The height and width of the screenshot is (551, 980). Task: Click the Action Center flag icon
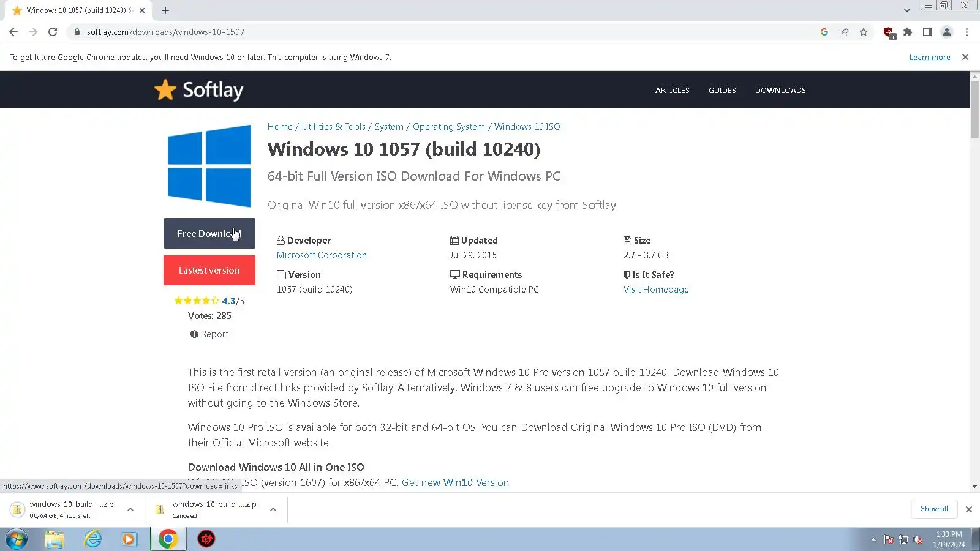889,539
